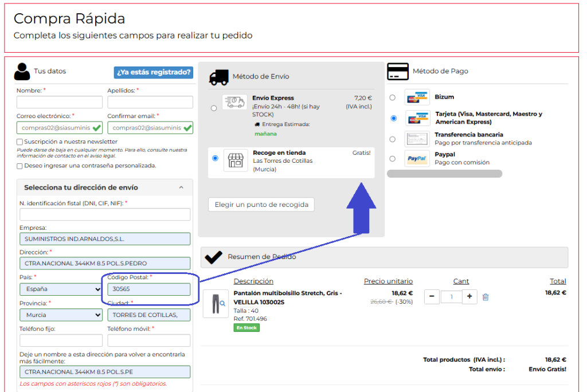Click the Bizum card icon
Viewport: 587px width, 392px height.
[417, 97]
